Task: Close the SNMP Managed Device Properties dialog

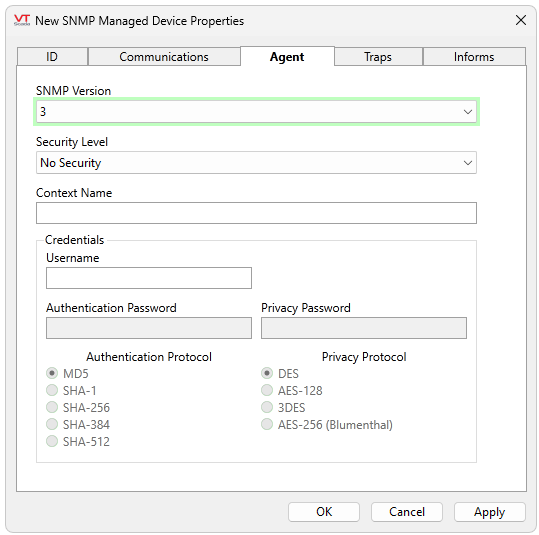Action: pyautogui.click(x=521, y=20)
